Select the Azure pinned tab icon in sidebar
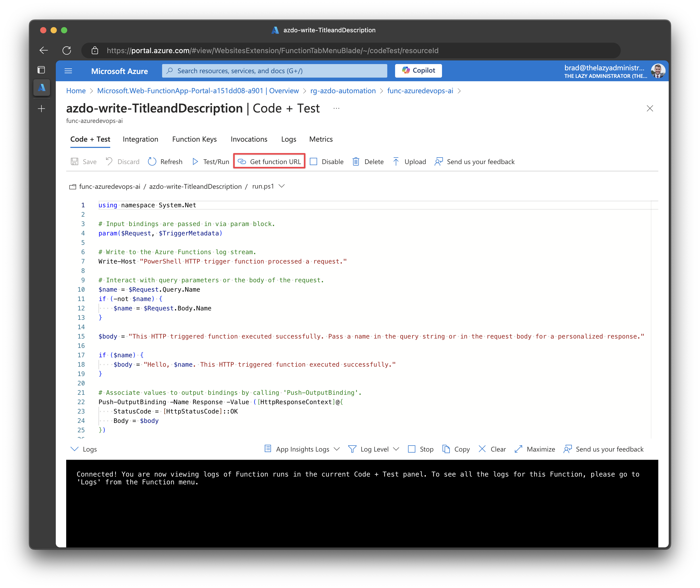Image resolution: width=700 pixels, height=588 pixels. pyautogui.click(x=42, y=88)
